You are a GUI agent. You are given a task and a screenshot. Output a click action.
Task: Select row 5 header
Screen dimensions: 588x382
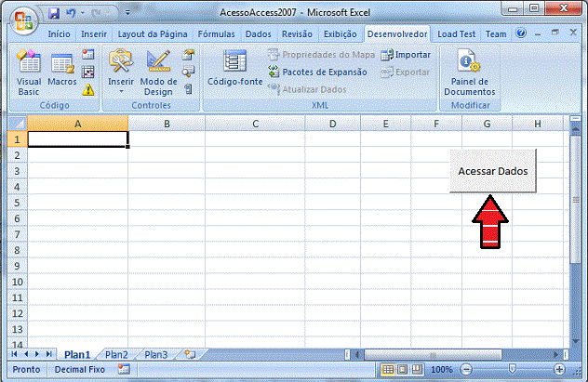pos(18,203)
